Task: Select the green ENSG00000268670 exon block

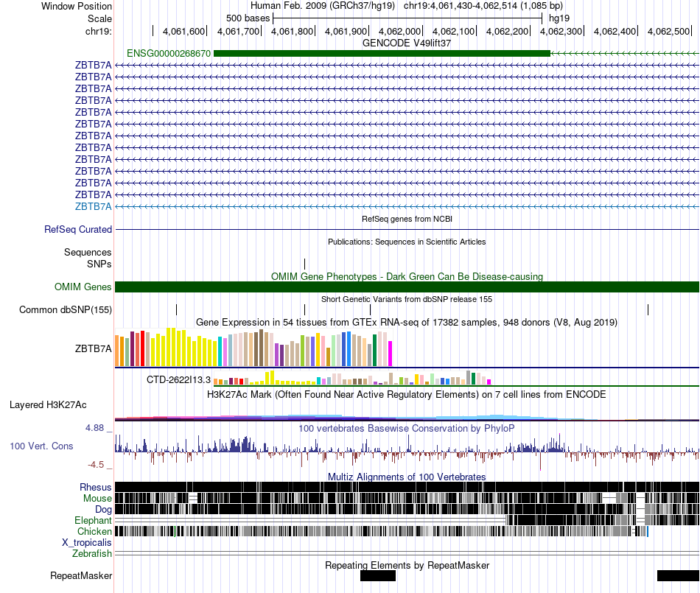Action: tap(382, 54)
